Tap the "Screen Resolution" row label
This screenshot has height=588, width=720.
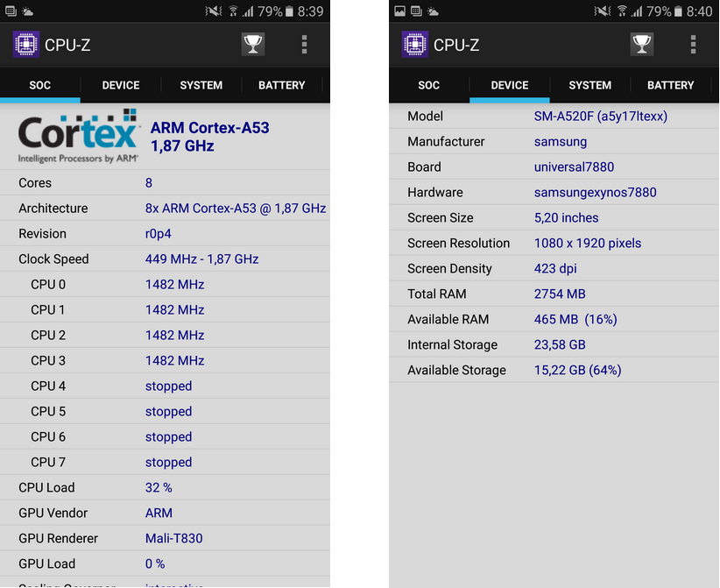click(x=459, y=243)
